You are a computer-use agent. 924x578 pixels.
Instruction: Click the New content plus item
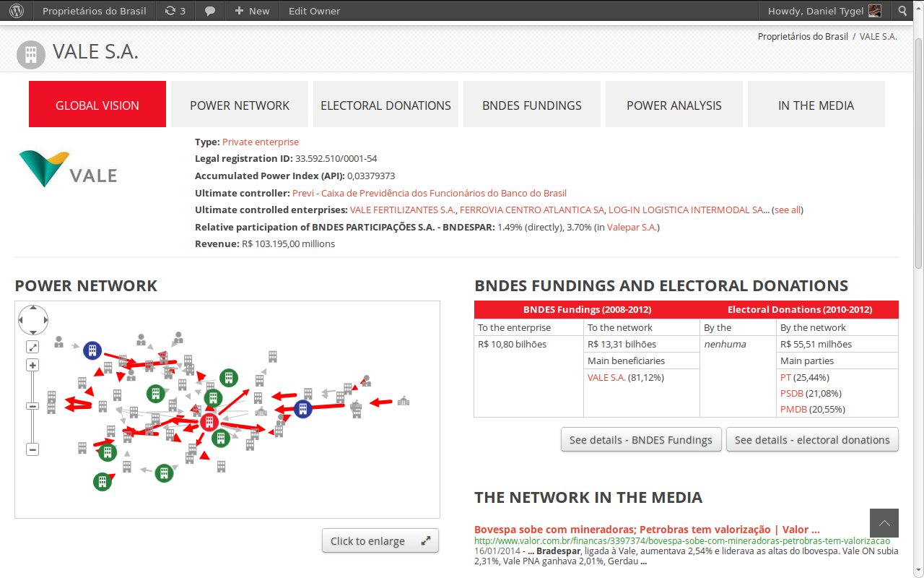tap(252, 11)
